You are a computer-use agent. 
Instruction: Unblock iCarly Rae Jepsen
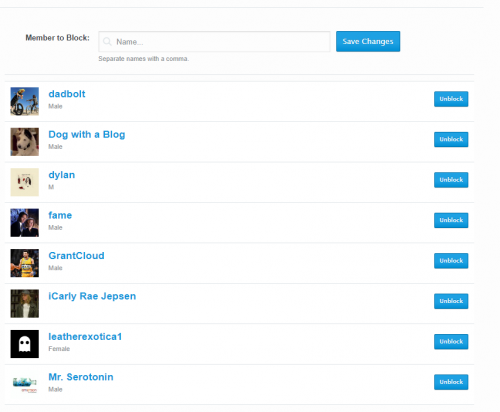pos(451,301)
